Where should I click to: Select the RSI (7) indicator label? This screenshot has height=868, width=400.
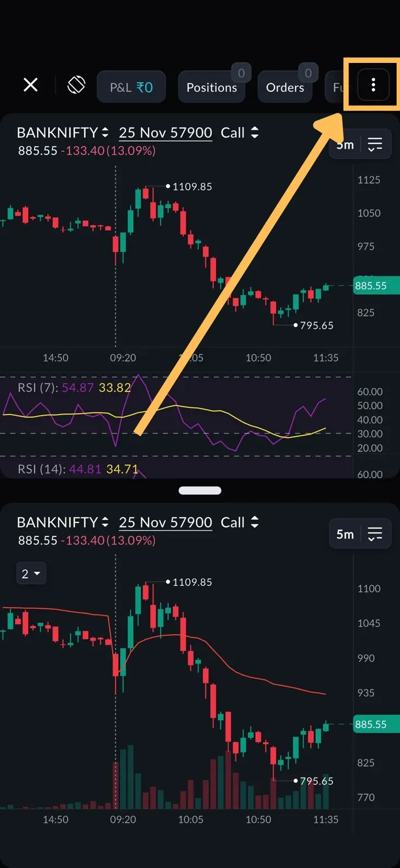pos(37,388)
